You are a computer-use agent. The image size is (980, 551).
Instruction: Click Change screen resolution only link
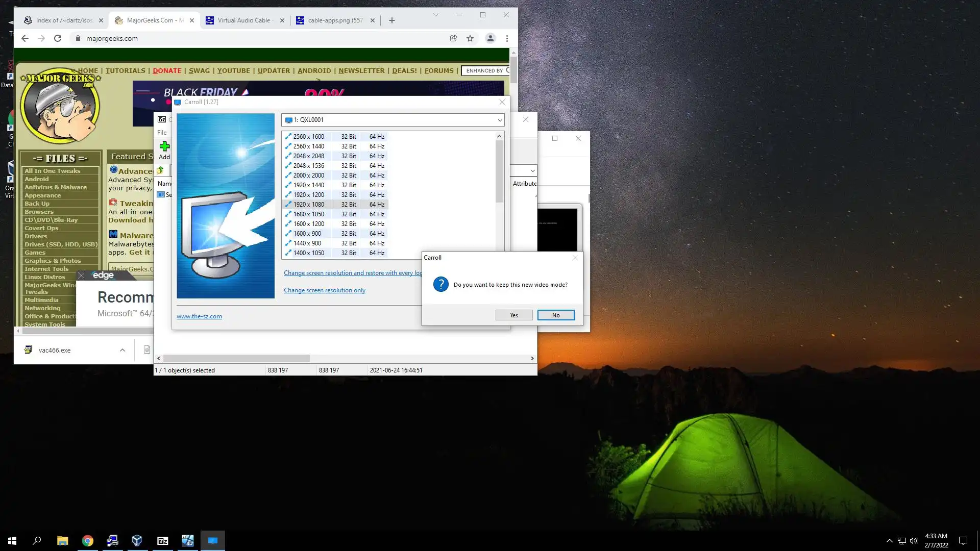324,290
